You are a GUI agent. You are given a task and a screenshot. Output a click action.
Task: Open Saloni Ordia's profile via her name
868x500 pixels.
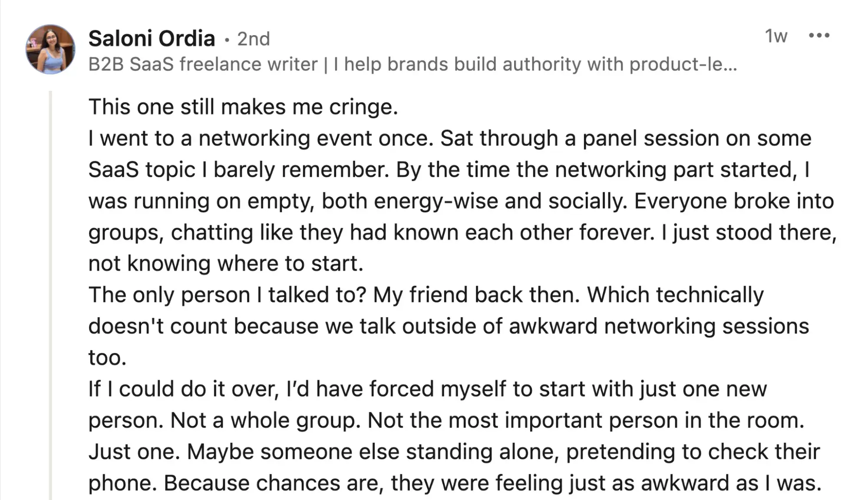point(152,38)
